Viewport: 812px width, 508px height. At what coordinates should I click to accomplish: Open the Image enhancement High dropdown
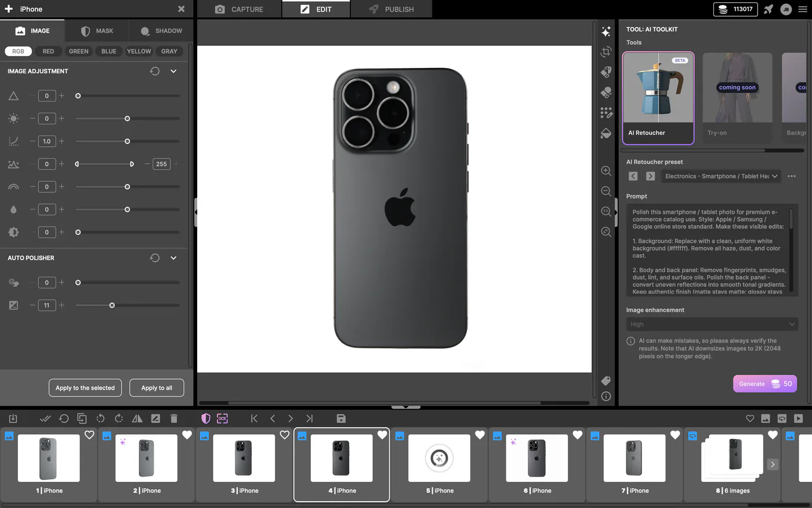[x=712, y=324]
